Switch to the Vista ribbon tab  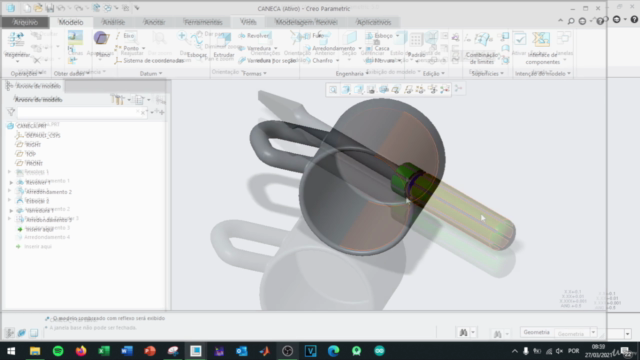248,22
